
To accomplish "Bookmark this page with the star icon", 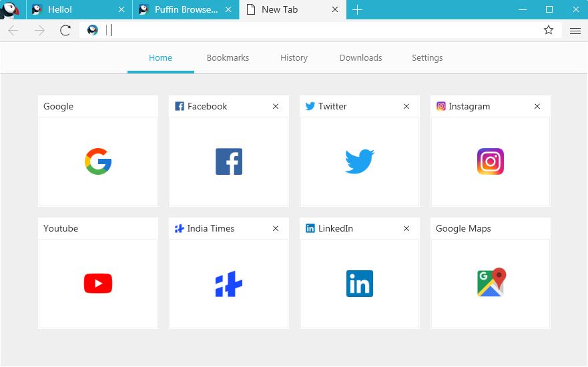I will coord(548,30).
